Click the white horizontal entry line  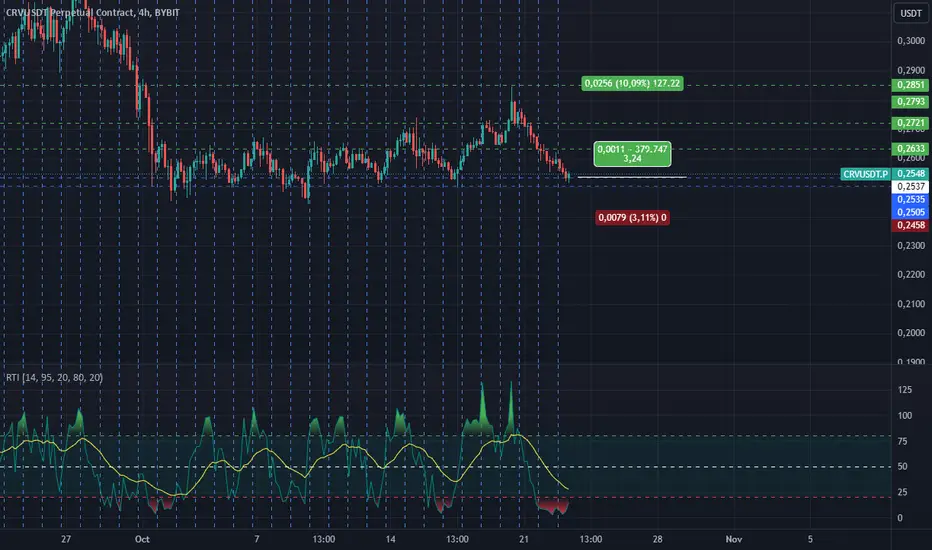pos(632,177)
